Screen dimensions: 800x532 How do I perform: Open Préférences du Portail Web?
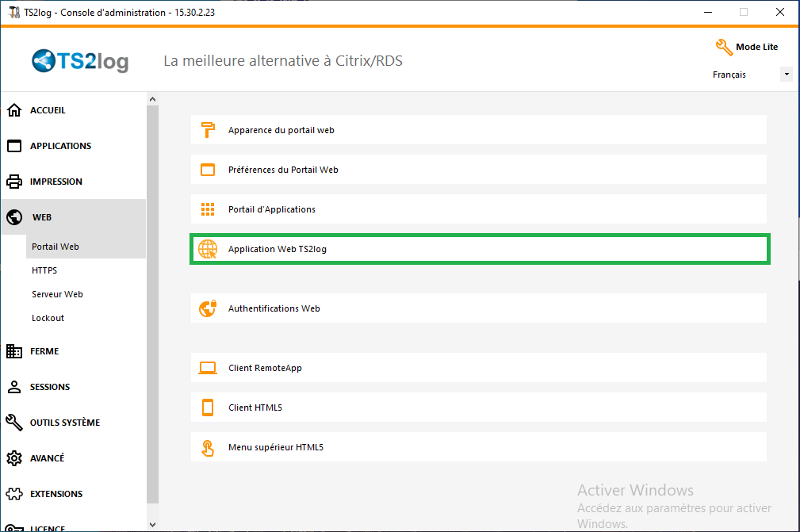(479, 170)
